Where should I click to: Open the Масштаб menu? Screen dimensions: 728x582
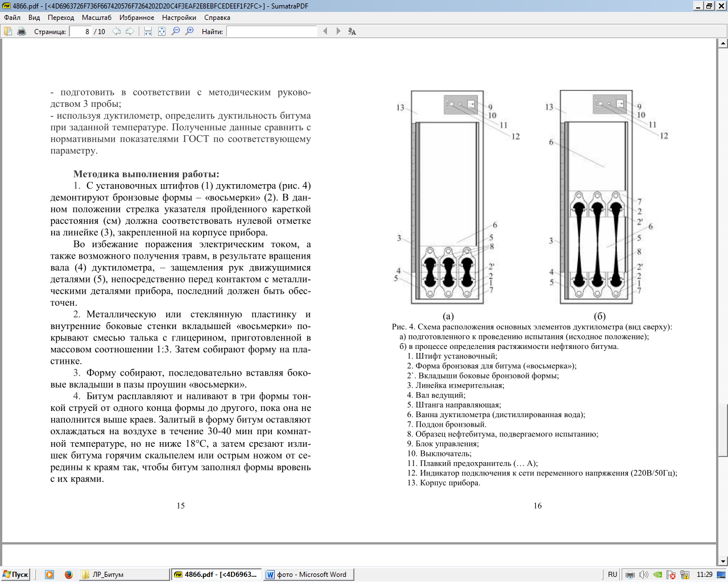97,18
